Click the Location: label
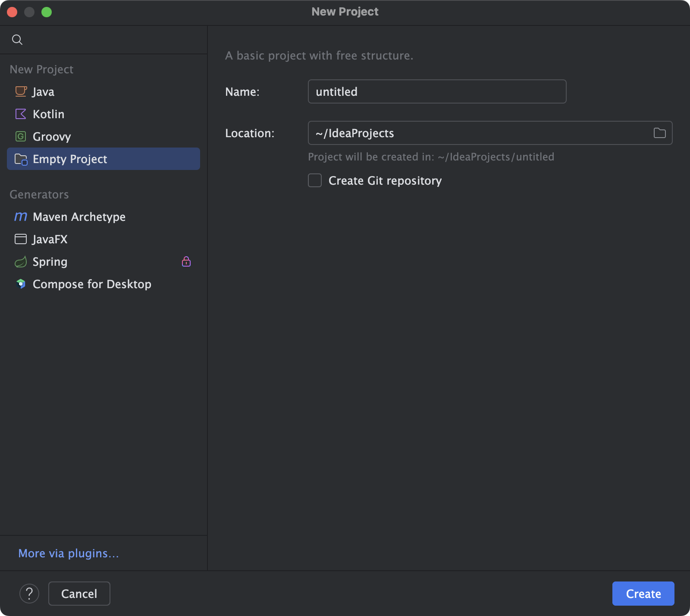This screenshot has height=616, width=690. (250, 133)
